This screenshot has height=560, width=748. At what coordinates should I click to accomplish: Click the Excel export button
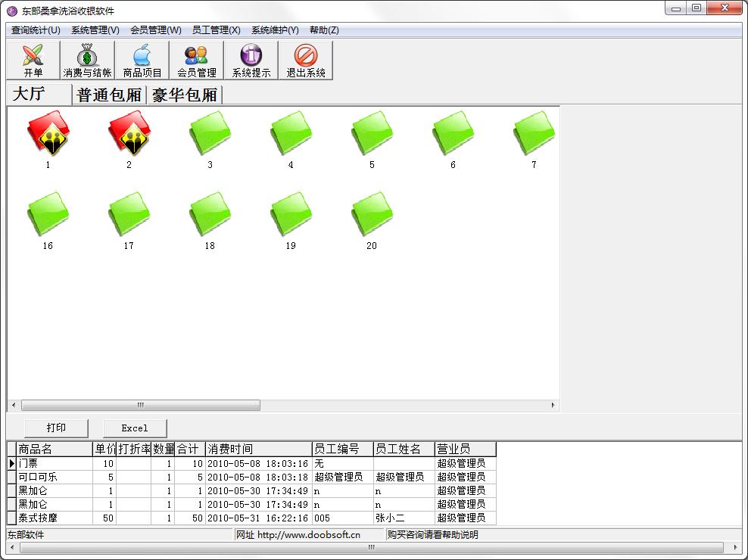pos(135,428)
